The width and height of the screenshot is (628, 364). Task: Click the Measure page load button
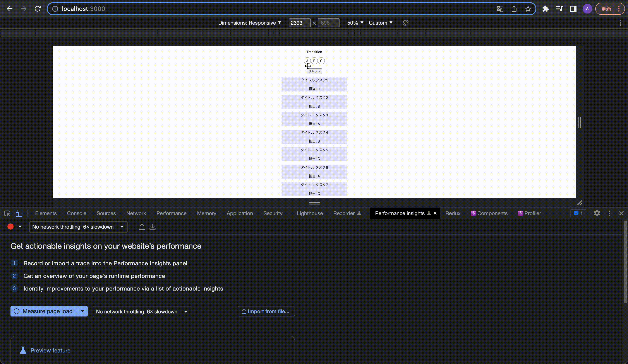tap(44, 311)
